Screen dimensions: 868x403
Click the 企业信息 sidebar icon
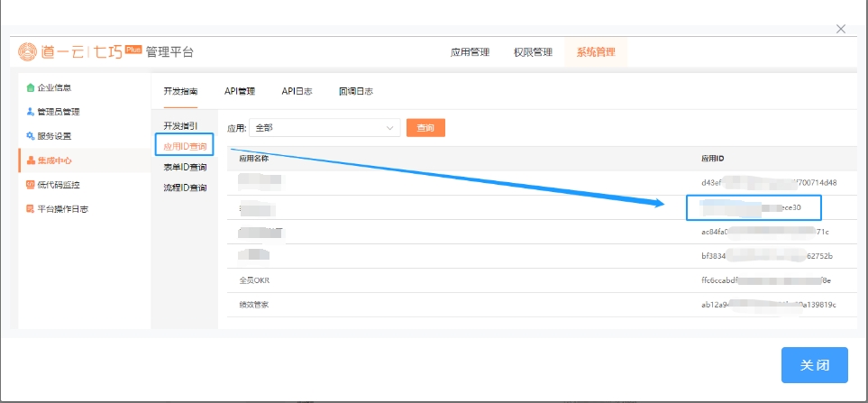31,88
